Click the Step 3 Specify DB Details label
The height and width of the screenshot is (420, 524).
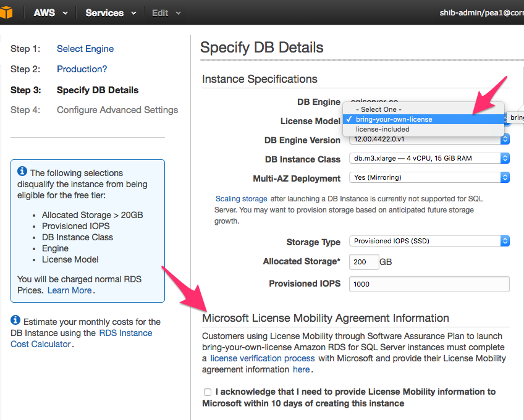(98, 90)
